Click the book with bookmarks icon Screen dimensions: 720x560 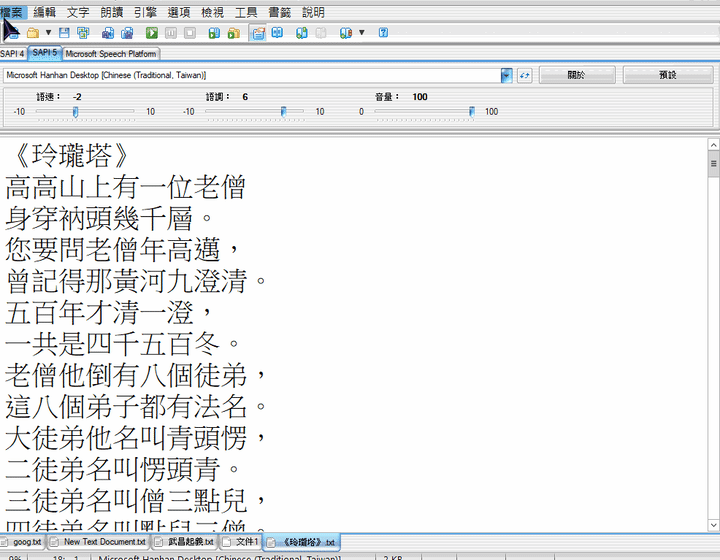click(346, 33)
